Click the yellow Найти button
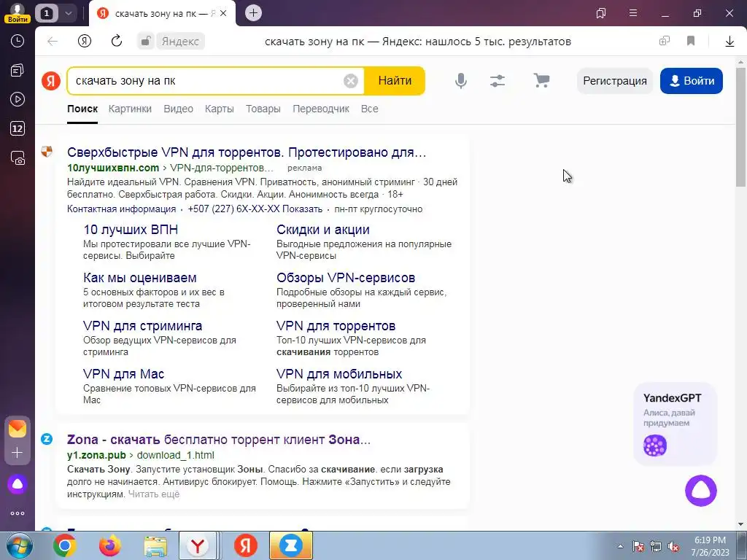Screen dimensions: 747x560 tap(395, 81)
